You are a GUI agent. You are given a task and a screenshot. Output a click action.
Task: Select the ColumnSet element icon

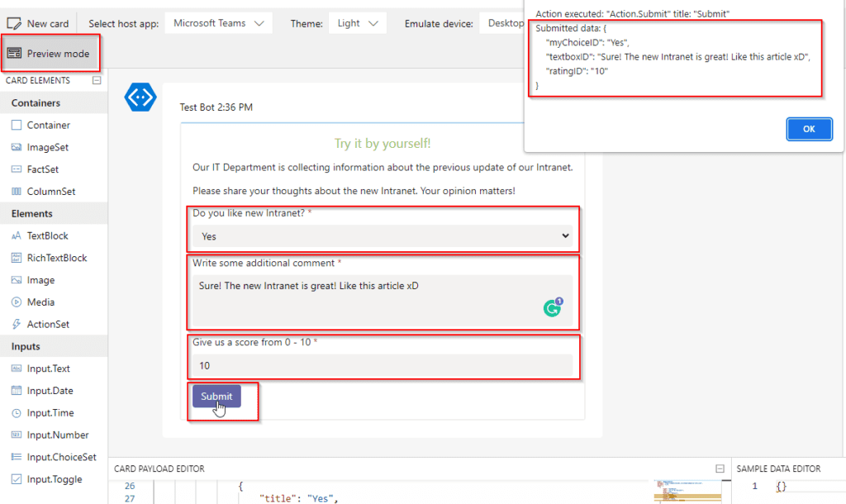click(x=17, y=192)
